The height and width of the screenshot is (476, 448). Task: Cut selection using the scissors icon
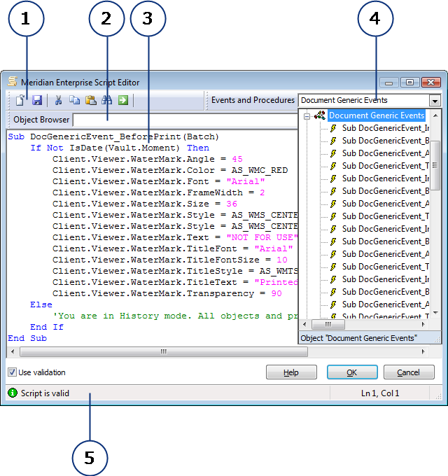tap(59, 100)
